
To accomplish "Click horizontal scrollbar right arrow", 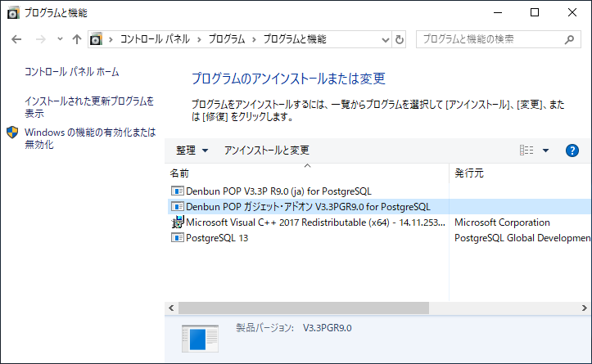I will (x=584, y=308).
